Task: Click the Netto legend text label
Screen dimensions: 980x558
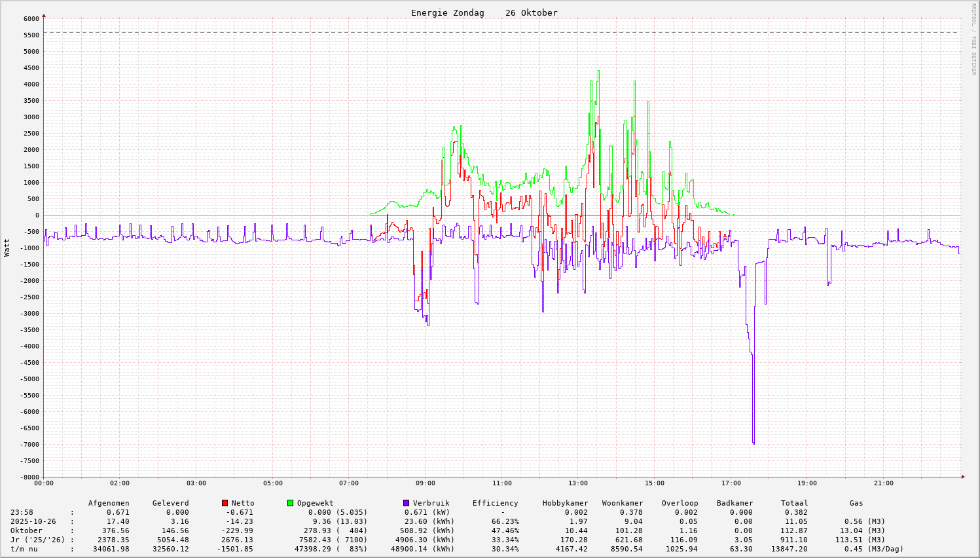Action: point(243,503)
